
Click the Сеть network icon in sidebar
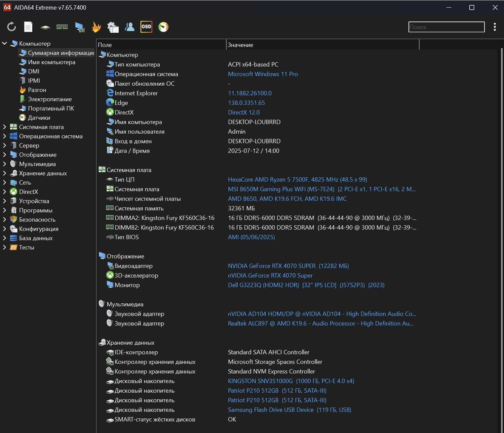tap(14, 183)
